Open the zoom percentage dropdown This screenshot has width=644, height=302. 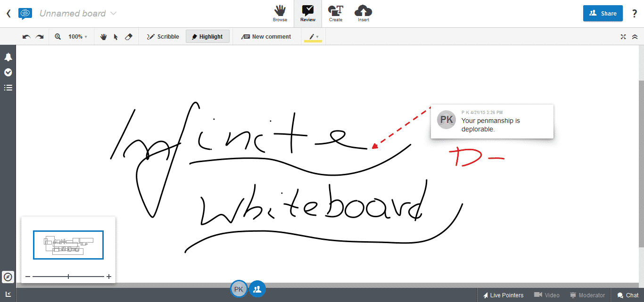click(78, 36)
